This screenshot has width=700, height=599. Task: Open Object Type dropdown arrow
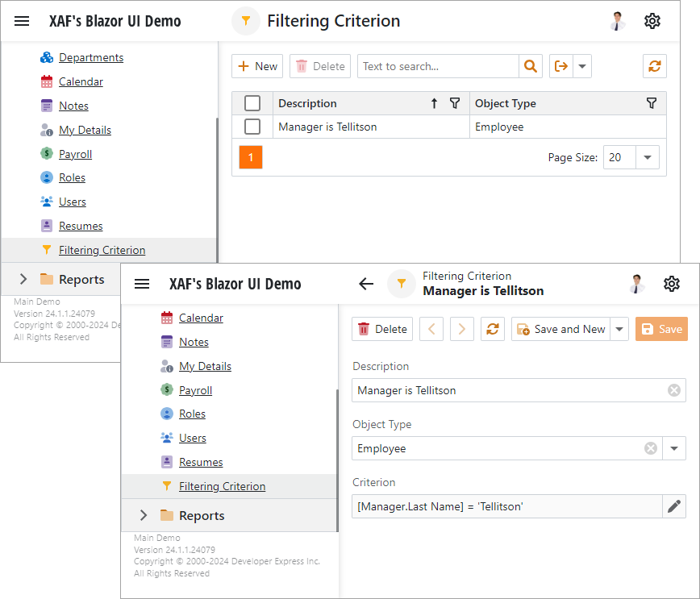tap(674, 448)
